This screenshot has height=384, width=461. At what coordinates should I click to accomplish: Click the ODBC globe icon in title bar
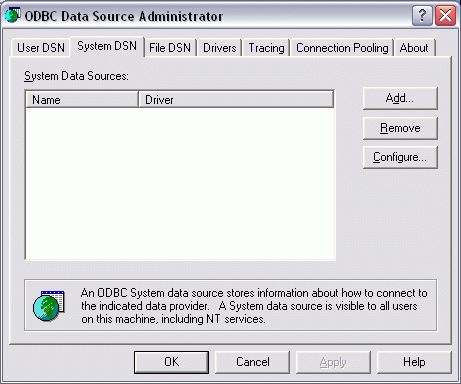click(12, 15)
